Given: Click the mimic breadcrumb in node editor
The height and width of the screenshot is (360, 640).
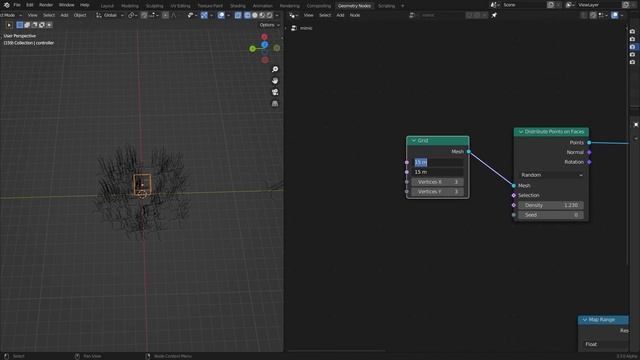Looking at the screenshot, I should (x=306, y=28).
